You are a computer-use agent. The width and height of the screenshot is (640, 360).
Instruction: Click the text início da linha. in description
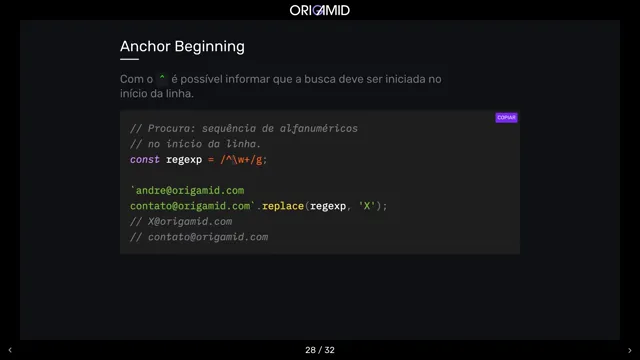click(157, 93)
